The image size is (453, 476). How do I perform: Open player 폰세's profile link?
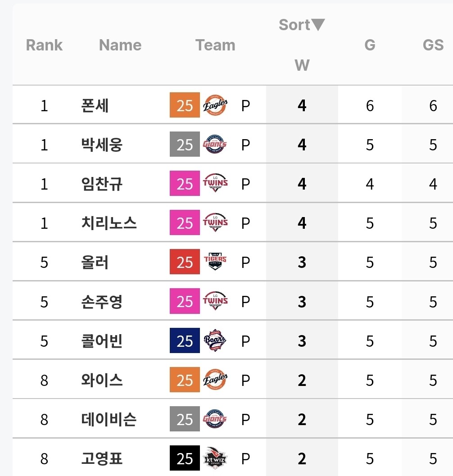(x=95, y=105)
